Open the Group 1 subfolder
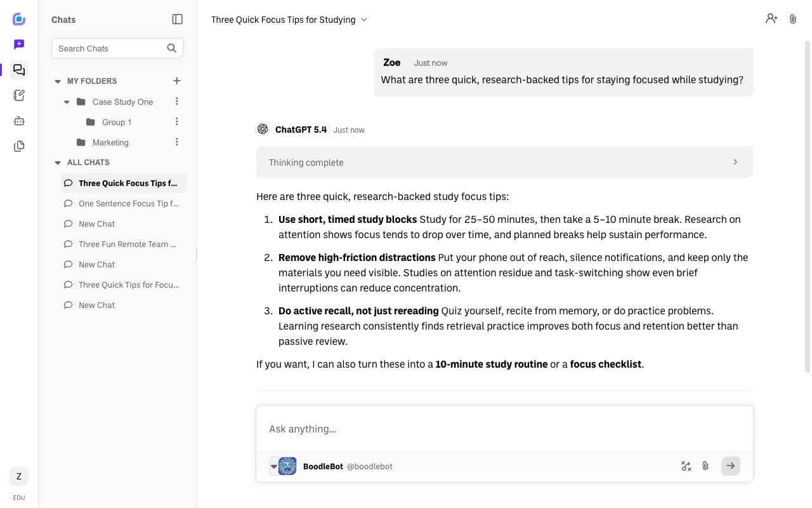Viewport: 812px width, 508px height. click(117, 122)
